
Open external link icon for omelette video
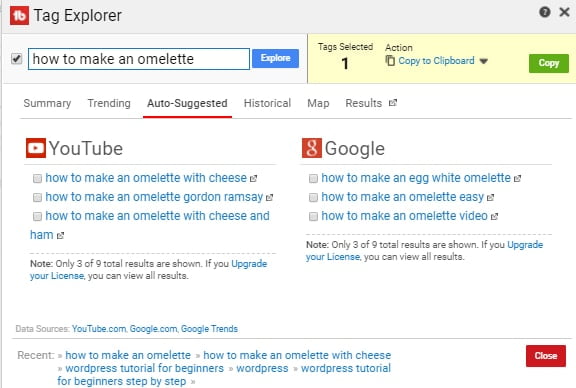494,217
